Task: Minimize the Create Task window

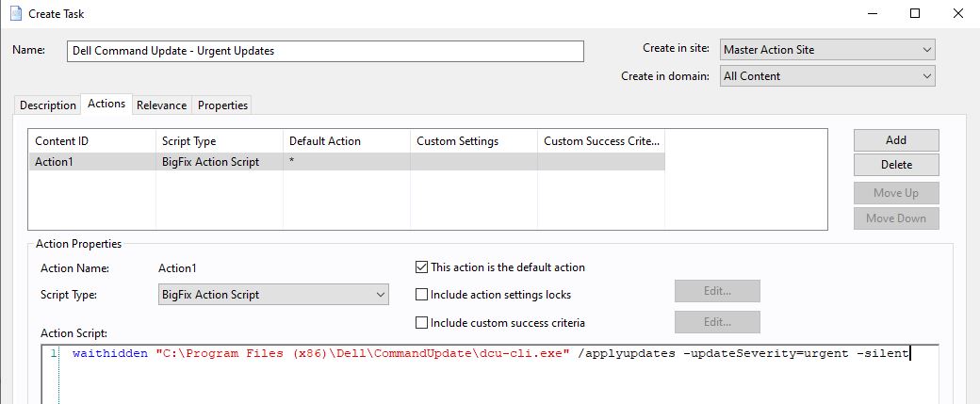Action: pyautogui.click(x=872, y=13)
